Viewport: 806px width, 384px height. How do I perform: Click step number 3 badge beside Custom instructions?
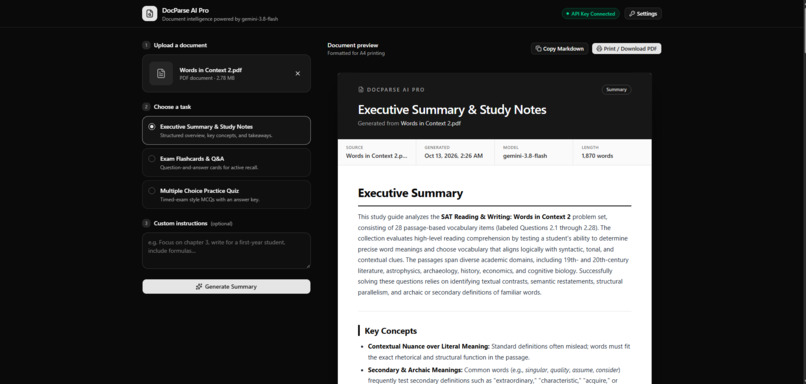point(146,224)
